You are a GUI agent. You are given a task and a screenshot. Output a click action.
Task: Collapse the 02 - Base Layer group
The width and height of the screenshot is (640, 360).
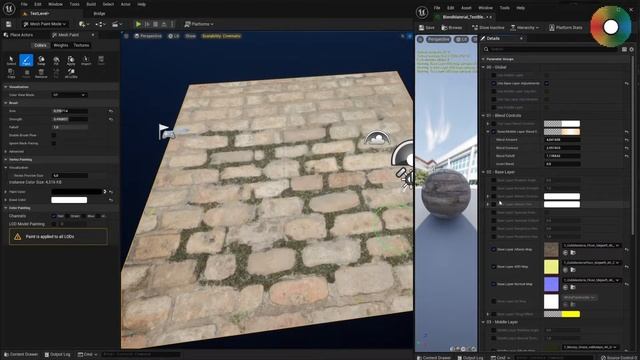[483, 172]
